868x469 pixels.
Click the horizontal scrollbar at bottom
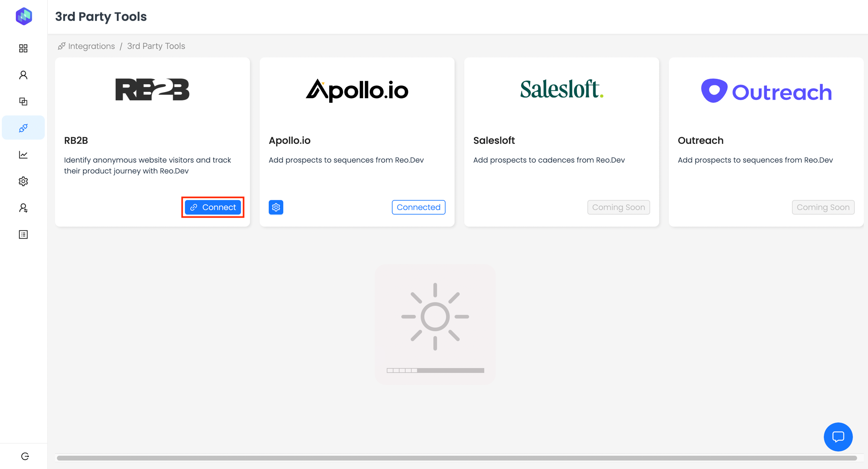tap(457, 458)
